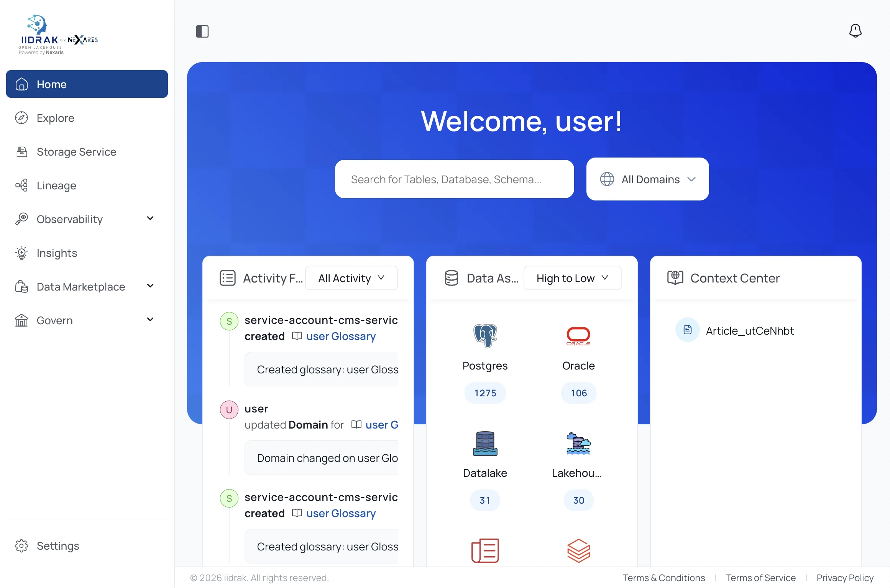Open the Datalake asset icon
Screen dimensions: 890x588
tap(485, 443)
